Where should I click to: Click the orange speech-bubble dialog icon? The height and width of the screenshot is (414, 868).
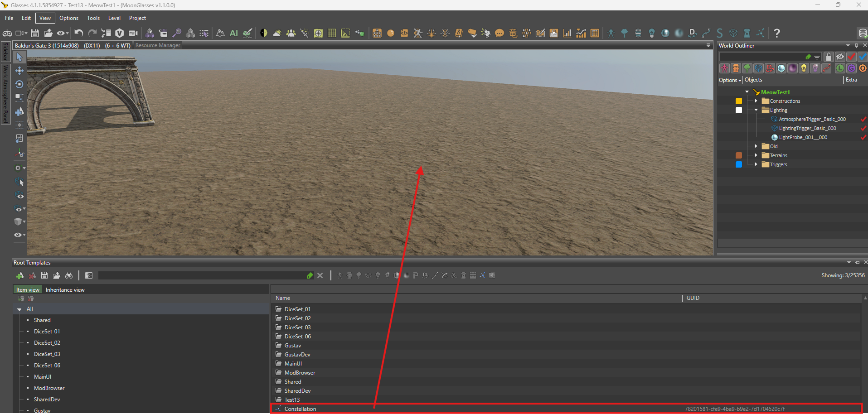[499, 33]
